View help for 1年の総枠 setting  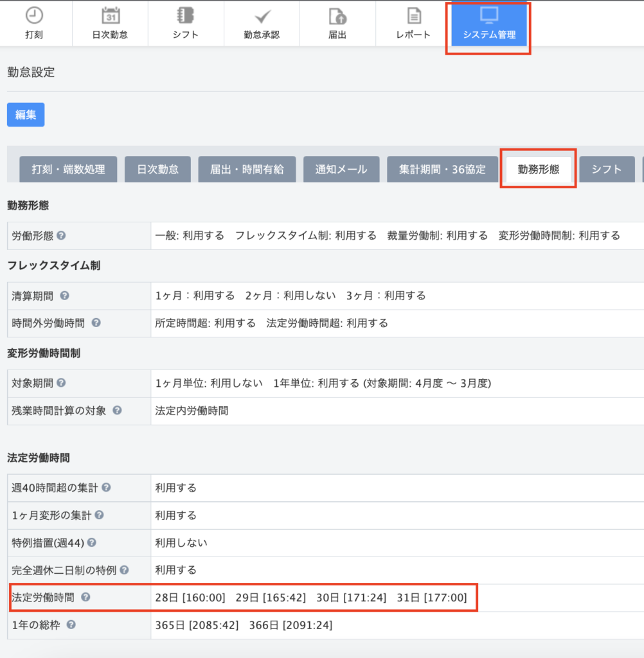(71, 625)
